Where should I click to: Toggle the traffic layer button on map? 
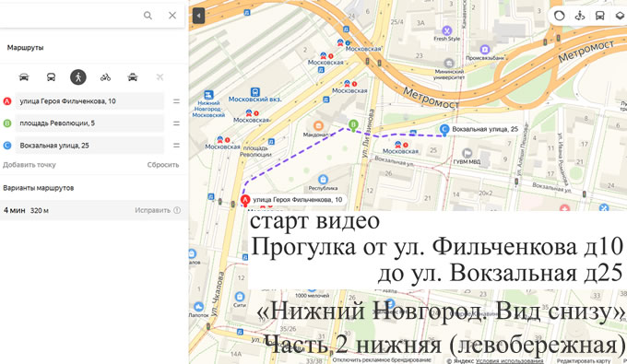(560, 16)
